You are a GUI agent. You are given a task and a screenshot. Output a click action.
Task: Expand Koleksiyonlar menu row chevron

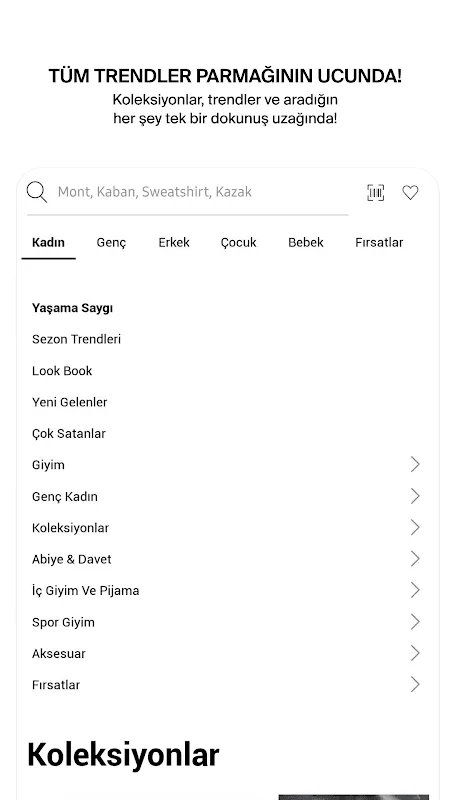click(x=415, y=528)
